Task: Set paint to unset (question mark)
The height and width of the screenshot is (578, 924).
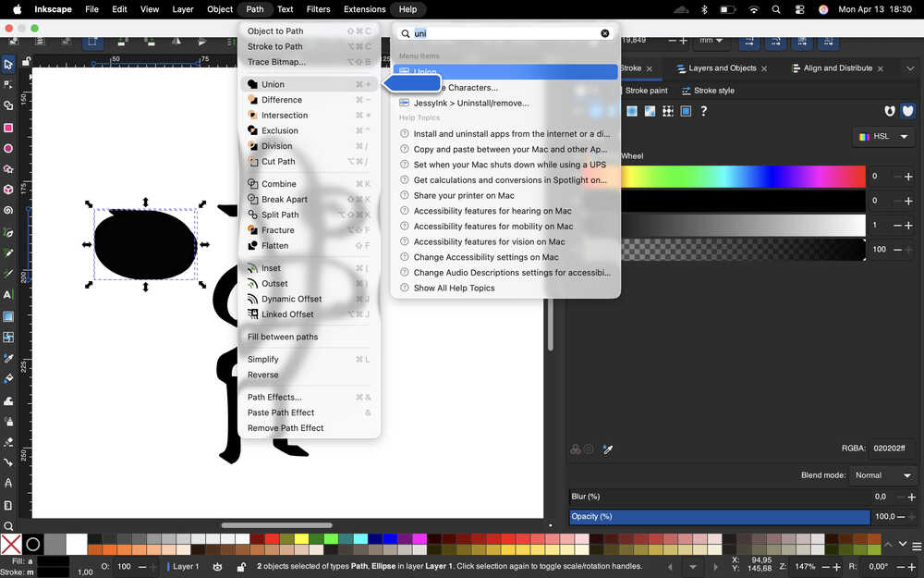Action: point(703,111)
